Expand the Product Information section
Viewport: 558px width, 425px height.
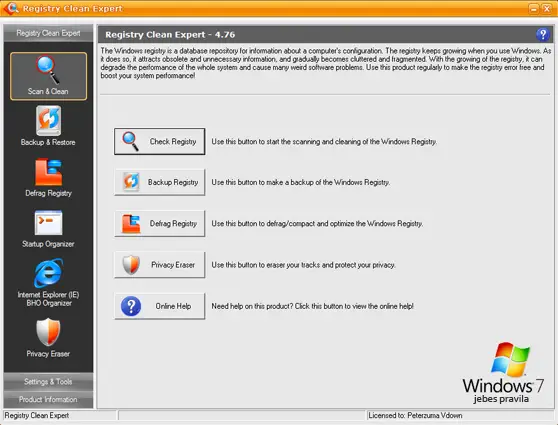48,399
